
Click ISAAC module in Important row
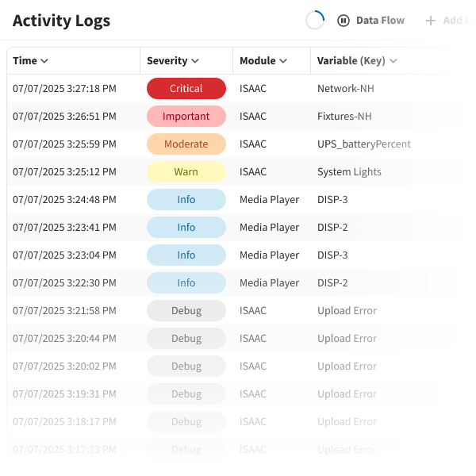(x=253, y=117)
